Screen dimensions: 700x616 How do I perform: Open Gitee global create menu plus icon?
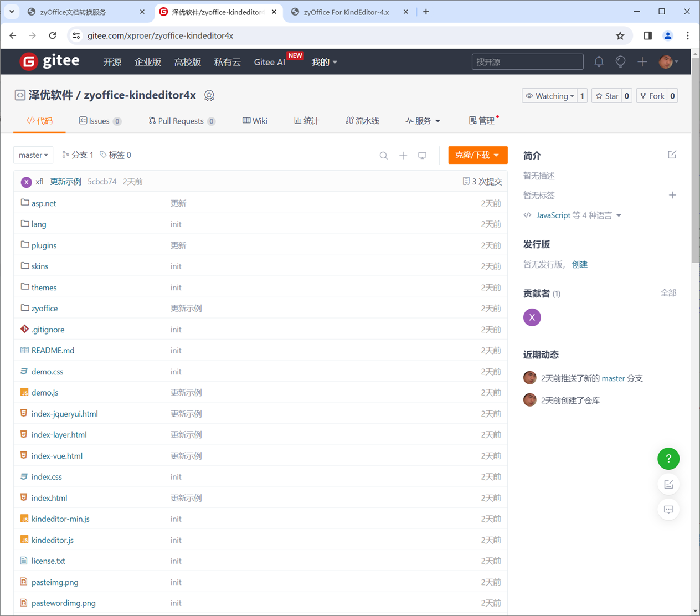pos(642,61)
